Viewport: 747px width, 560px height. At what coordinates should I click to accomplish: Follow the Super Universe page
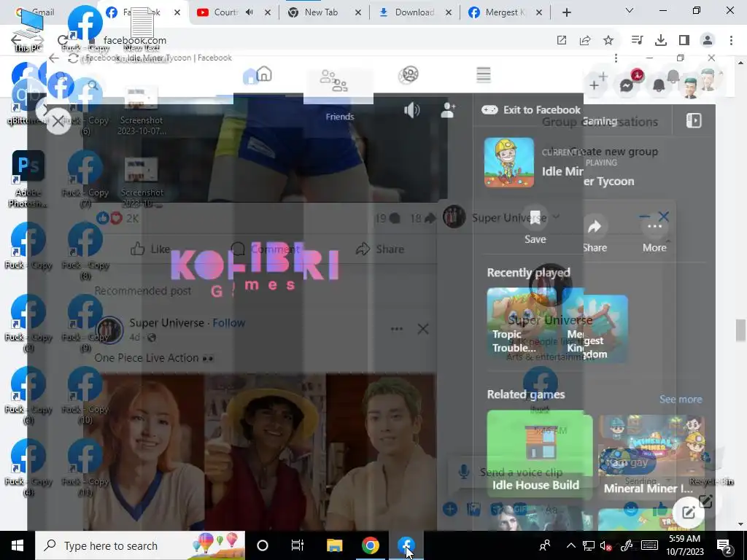[x=228, y=322]
